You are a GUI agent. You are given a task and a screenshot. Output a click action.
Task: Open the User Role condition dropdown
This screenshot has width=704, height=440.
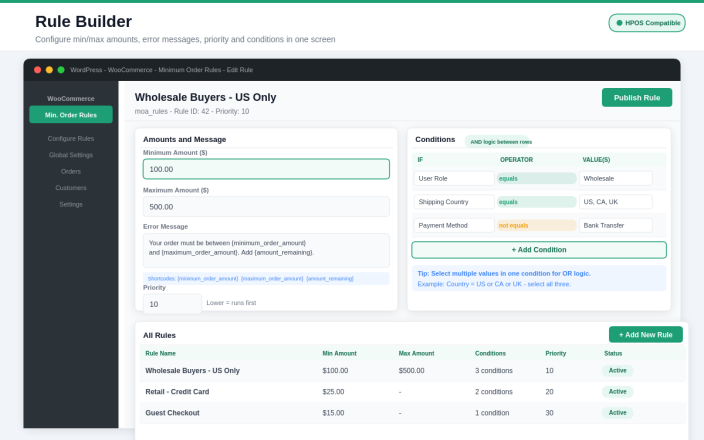pyautogui.click(x=454, y=178)
